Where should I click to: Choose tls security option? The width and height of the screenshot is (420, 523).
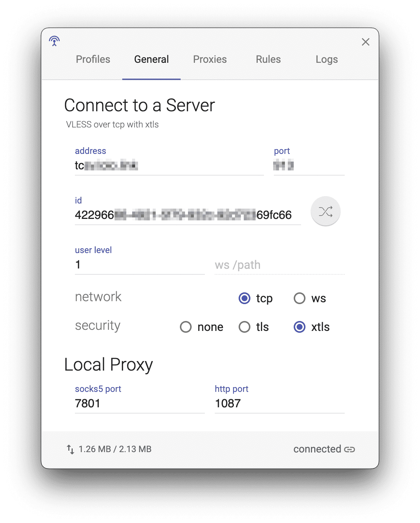point(245,327)
